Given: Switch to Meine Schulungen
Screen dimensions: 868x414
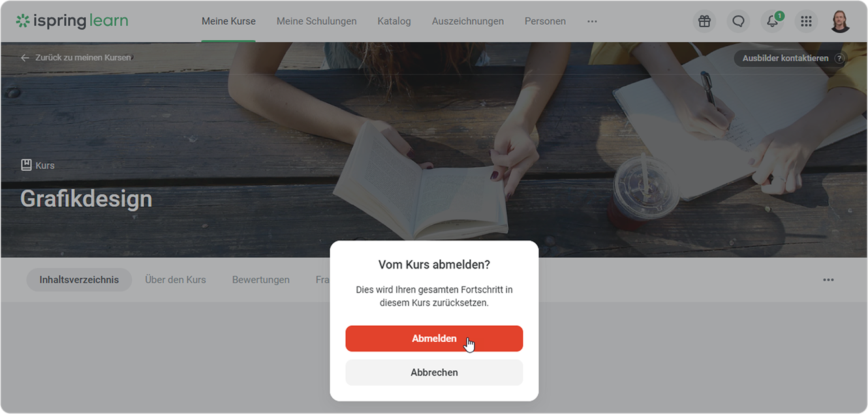Looking at the screenshot, I should (x=317, y=22).
